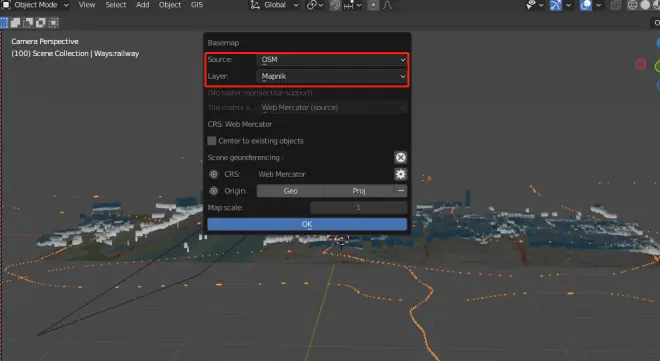Click the minus button beside Proj
Image resolution: width=660 pixels, height=361 pixels.
[401, 191]
